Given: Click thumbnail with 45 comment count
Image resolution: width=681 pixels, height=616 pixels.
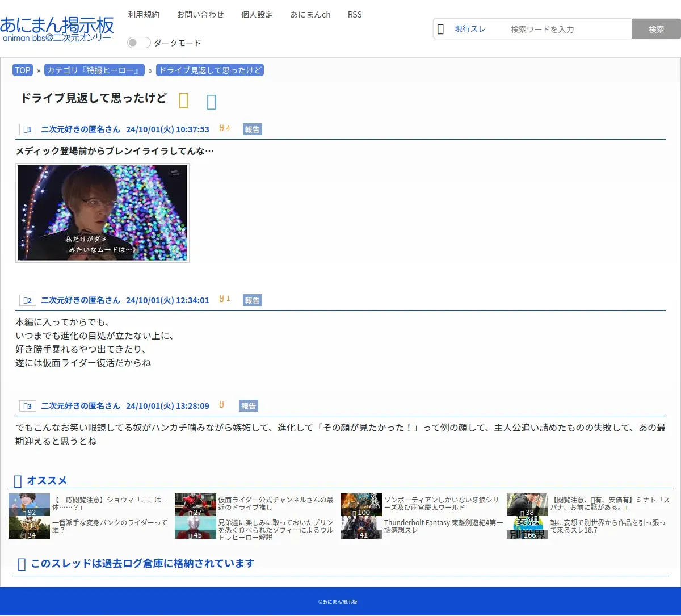Looking at the screenshot, I should click(x=196, y=527).
